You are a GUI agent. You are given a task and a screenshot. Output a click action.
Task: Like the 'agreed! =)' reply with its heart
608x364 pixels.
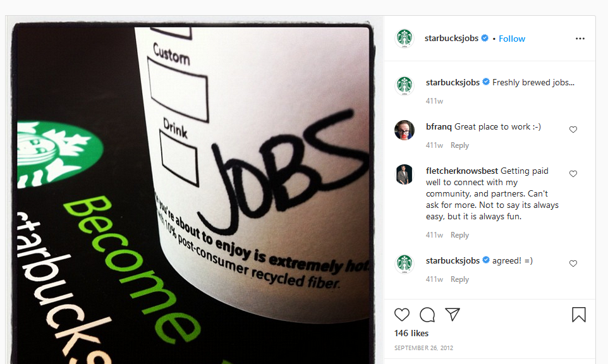tap(573, 264)
